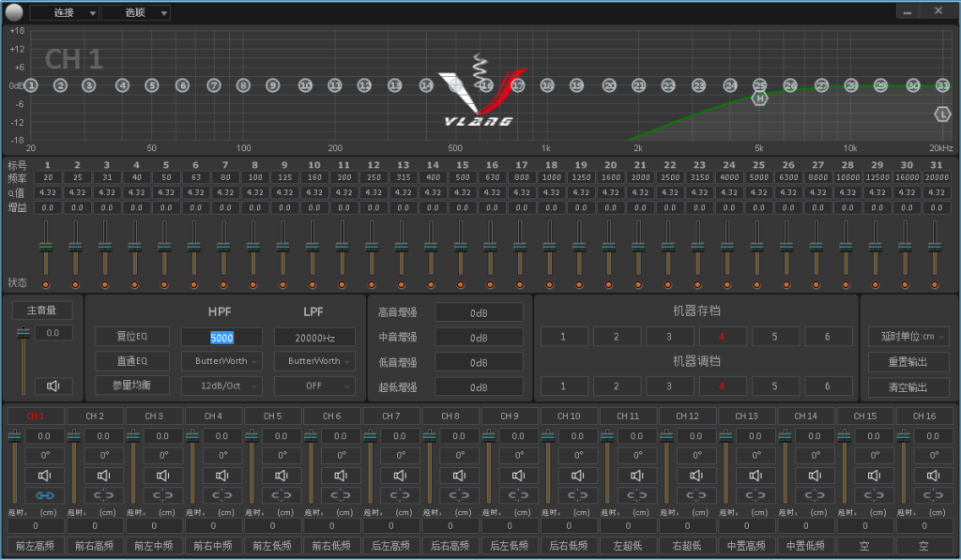Image resolution: width=961 pixels, height=560 pixels.
Task: Switch to the CH 13 channel tab
Action: pyautogui.click(x=746, y=416)
